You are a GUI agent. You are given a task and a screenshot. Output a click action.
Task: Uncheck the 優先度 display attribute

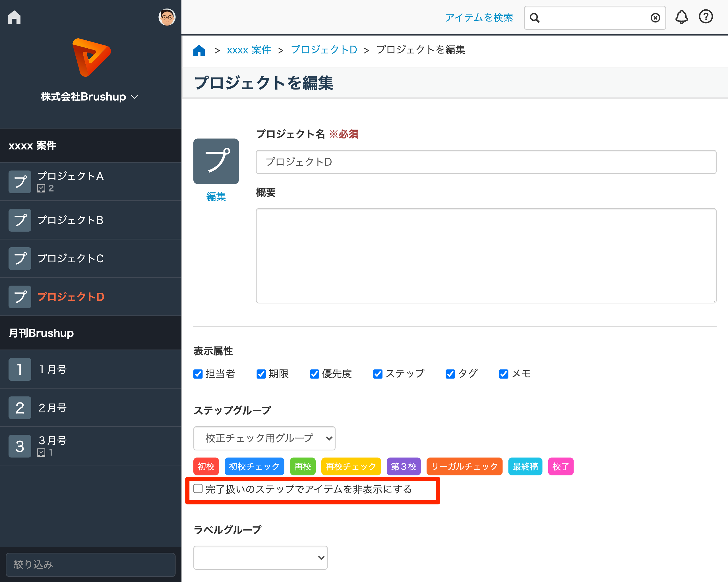pyautogui.click(x=314, y=374)
